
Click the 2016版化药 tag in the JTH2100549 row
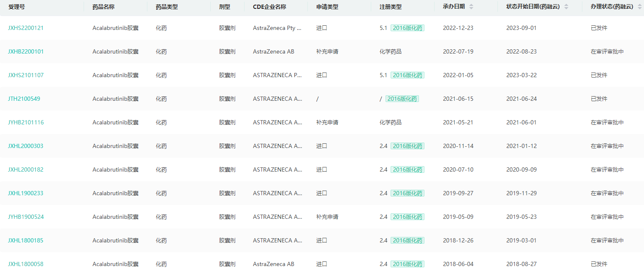coord(402,99)
